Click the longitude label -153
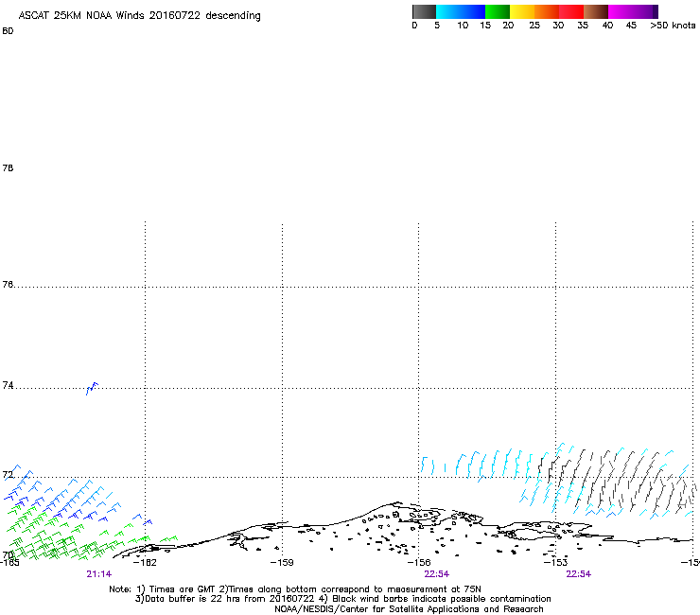The width and height of the screenshot is (700, 615). [x=555, y=562]
